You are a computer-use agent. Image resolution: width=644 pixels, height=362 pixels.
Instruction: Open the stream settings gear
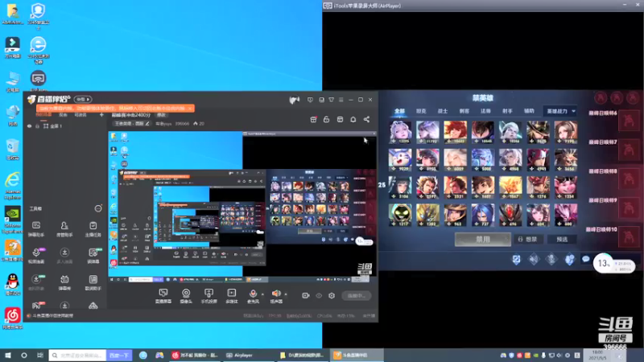pyautogui.click(x=332, y=295)
